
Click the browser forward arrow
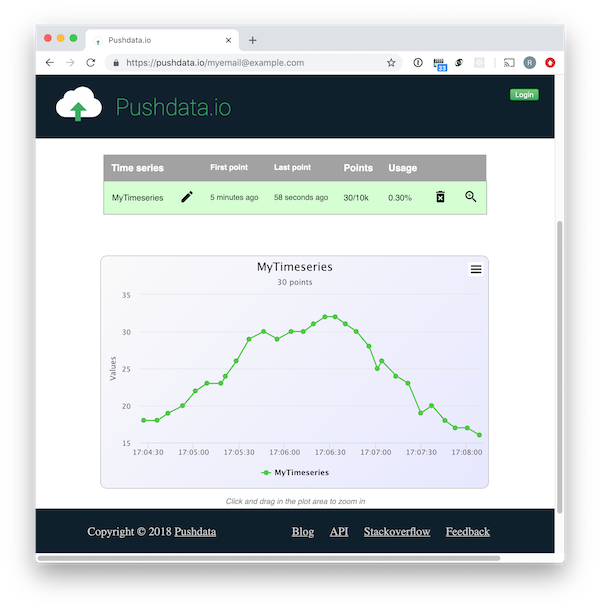pyautogui.click(x=70, y=63)
